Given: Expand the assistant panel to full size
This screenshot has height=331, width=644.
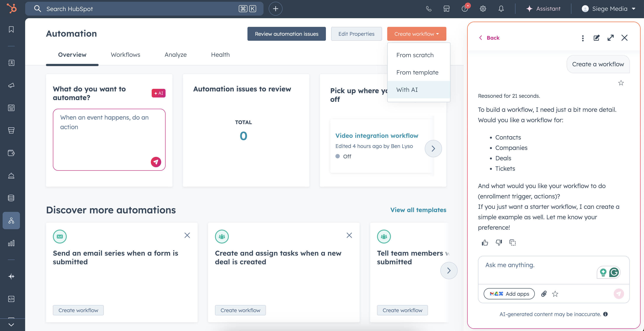Looking at the screenshot, I should click(x=610, y=38).
